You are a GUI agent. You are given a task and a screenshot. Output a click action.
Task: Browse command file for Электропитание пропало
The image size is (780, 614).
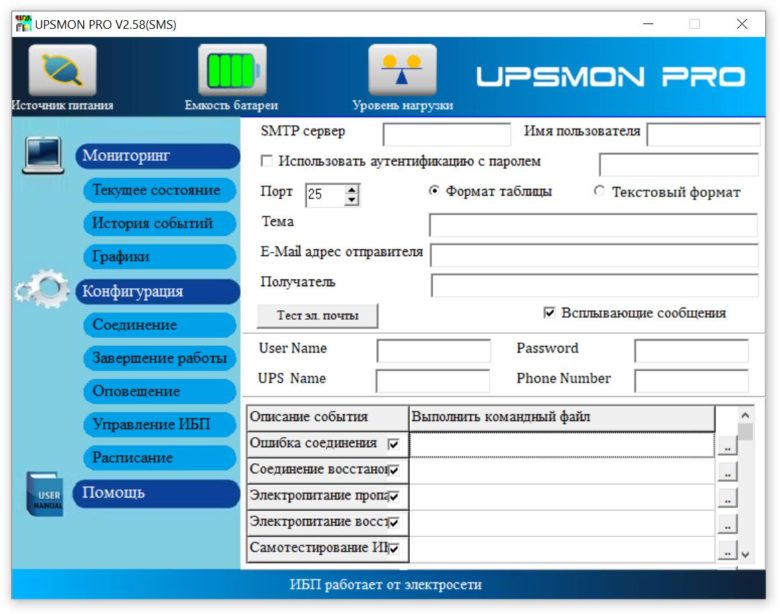pos(727,498)
